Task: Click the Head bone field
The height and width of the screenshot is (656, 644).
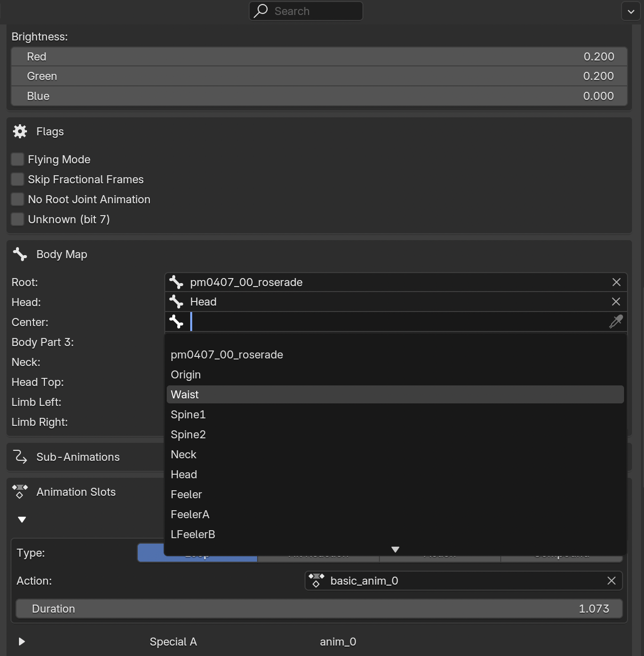Action: [396, 302]
